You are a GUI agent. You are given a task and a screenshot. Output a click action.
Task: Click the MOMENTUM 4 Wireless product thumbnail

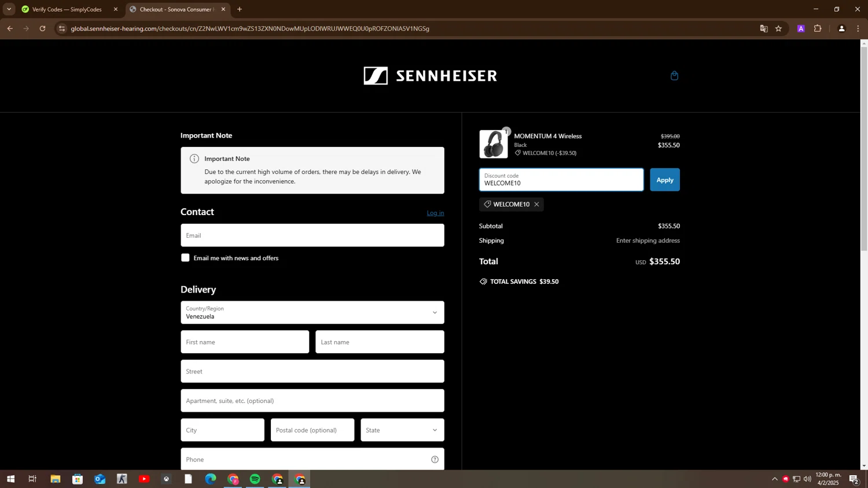tap(494, 144)
